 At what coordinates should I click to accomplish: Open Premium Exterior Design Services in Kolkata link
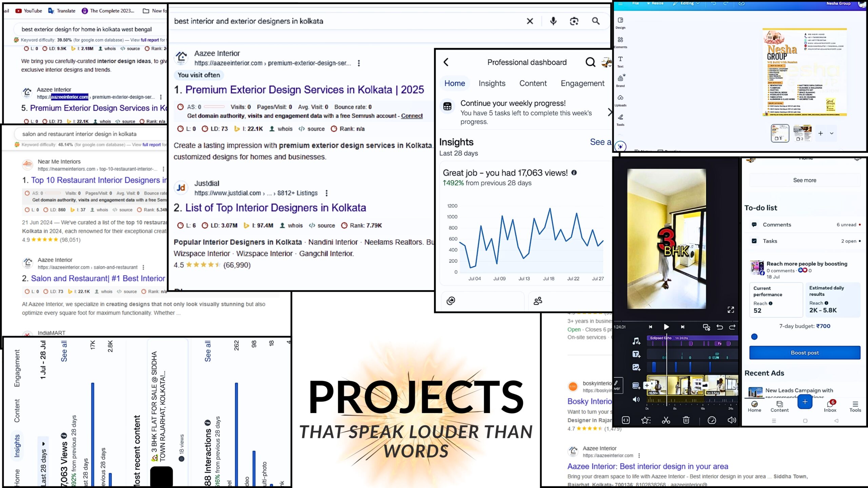(x=304, y=90)
